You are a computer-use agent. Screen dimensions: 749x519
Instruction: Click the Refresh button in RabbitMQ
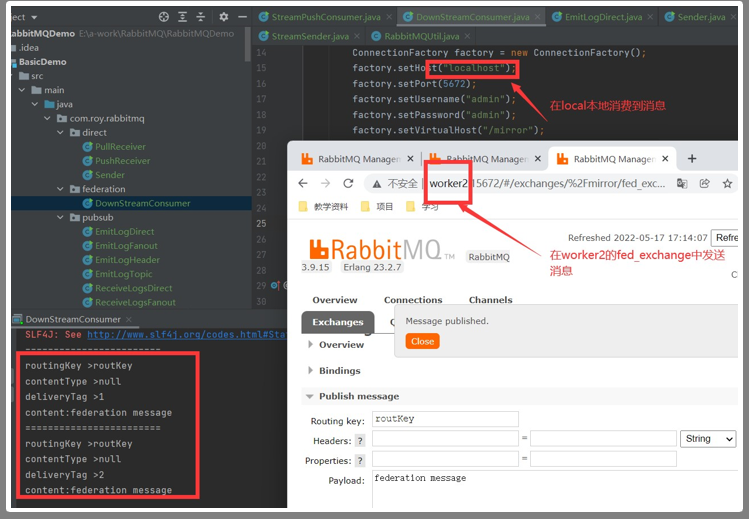click(x=725, y=238)
